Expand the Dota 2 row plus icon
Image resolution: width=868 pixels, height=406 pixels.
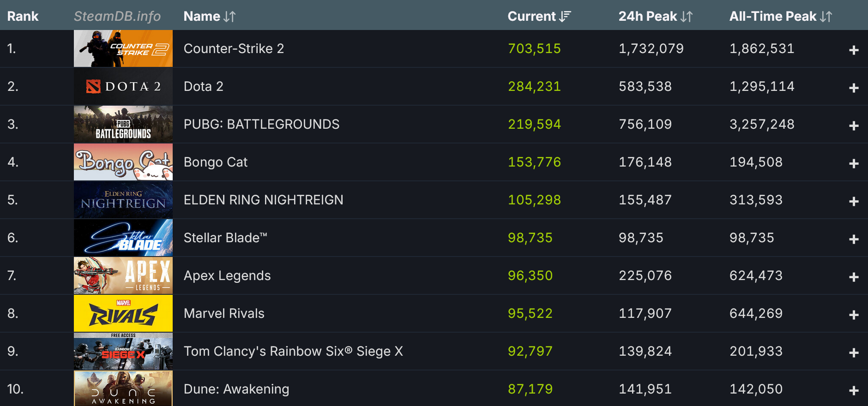coord(854,88)
